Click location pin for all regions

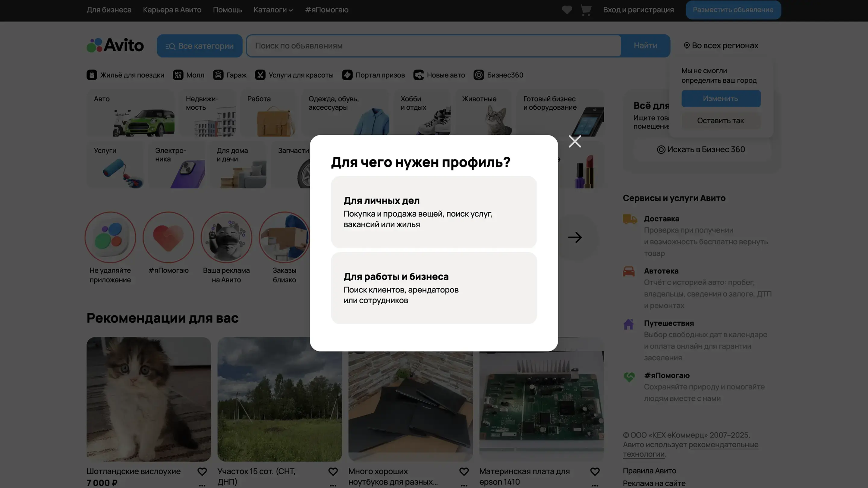coord(686,45)
